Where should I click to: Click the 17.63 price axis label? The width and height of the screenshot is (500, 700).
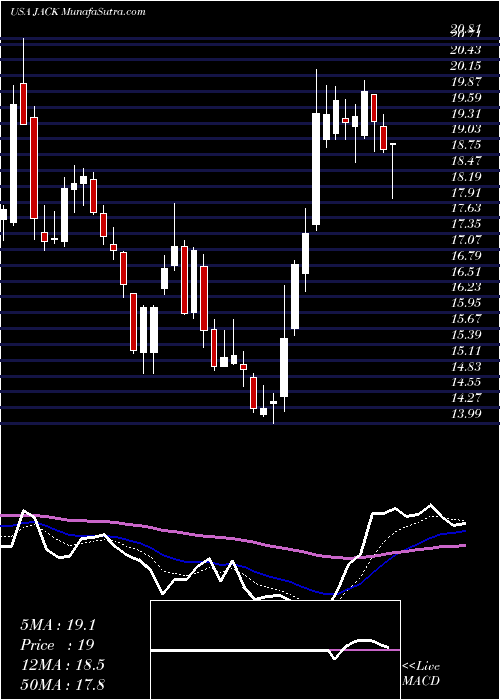tap(465, 209)
